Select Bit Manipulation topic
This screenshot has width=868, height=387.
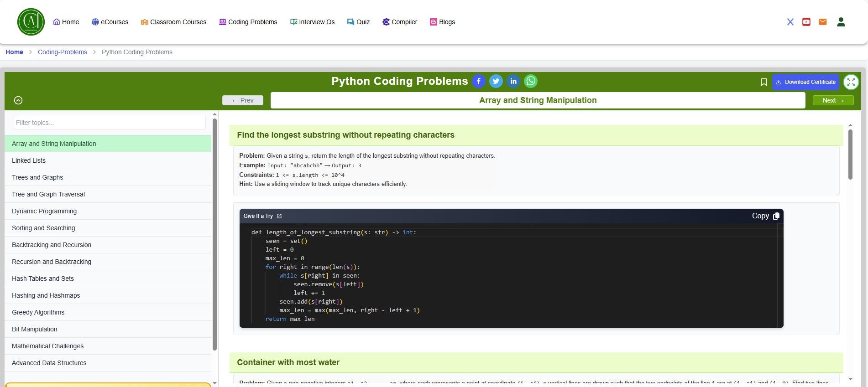(x=108, y=329)
